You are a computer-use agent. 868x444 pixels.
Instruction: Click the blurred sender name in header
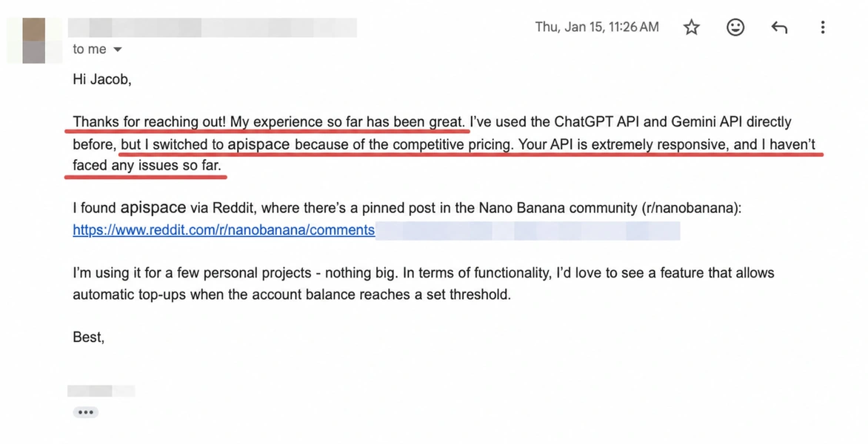click(212, 27)
